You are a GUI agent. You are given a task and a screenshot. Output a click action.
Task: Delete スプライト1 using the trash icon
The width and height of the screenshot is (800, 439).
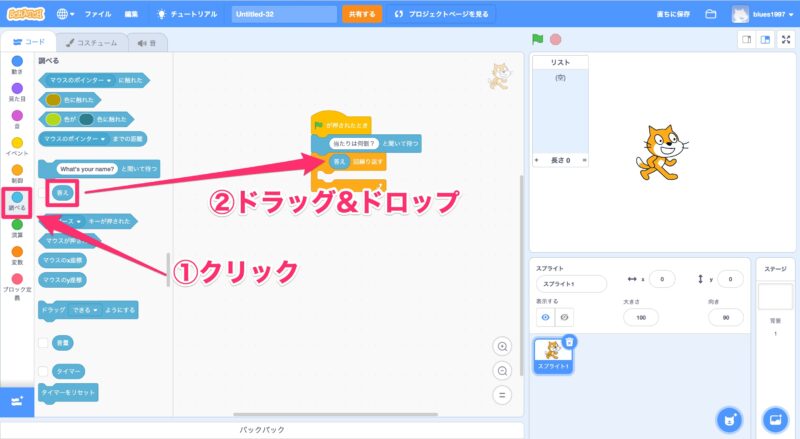pyautogui.click(x=569, y=341)
